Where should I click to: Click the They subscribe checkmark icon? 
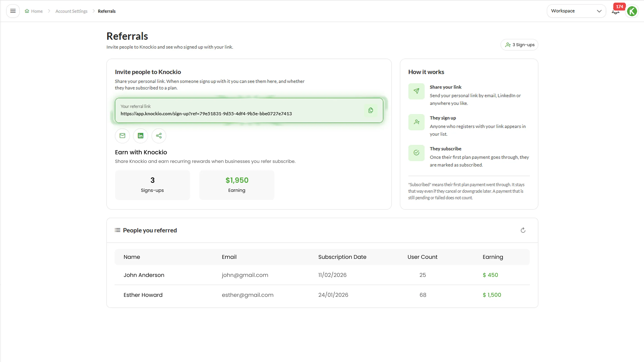(416, 153)
